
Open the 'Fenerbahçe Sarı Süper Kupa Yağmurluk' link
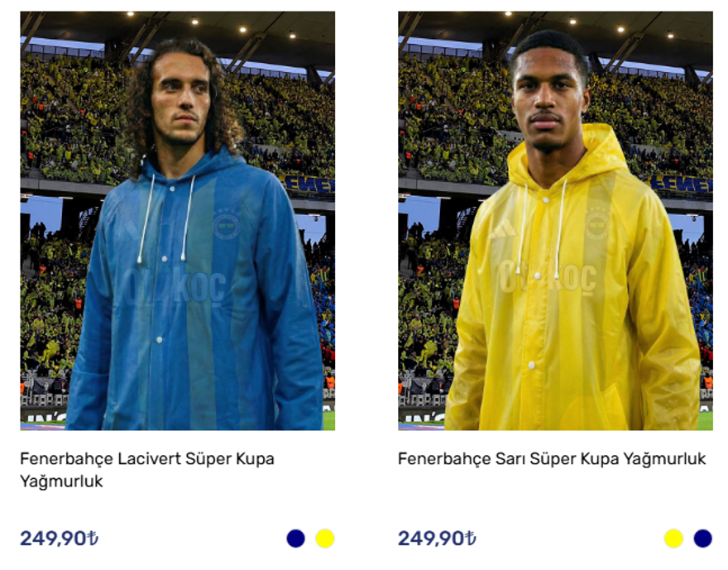(552, 459)
